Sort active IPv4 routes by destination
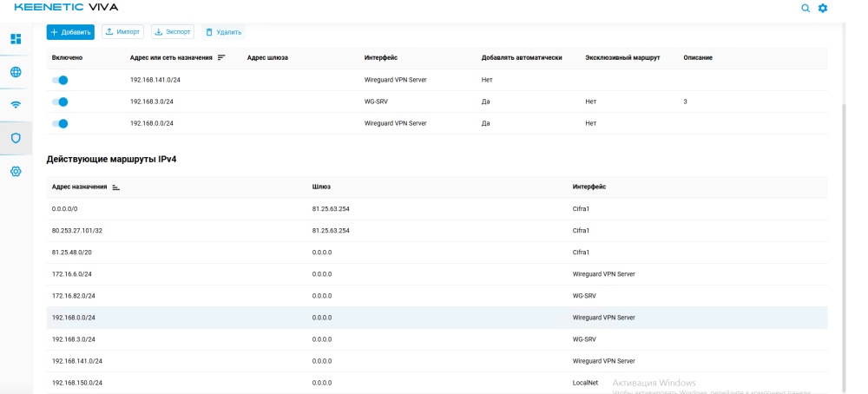The width and height of the screenshot is (868, 394). pyautogui.click(x=115, y=187)
